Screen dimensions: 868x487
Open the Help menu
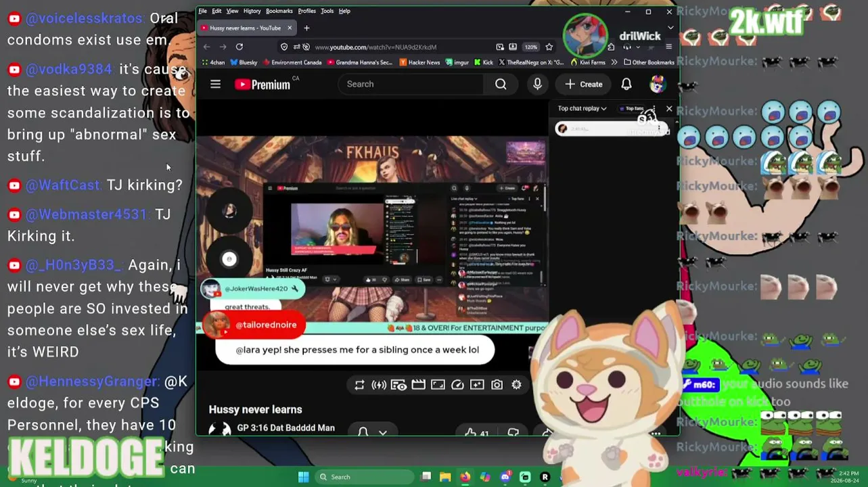(344, 11)
